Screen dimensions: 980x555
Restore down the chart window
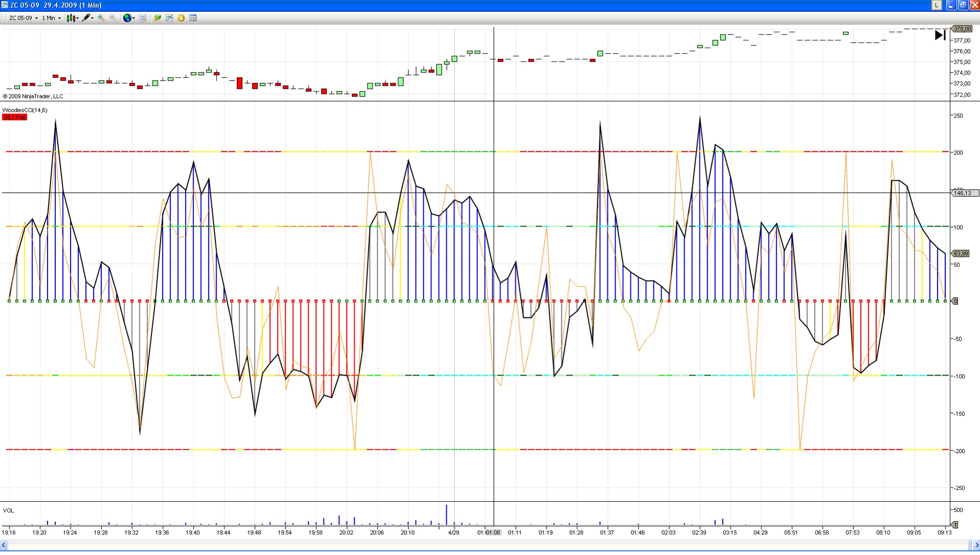pos(963,5)
